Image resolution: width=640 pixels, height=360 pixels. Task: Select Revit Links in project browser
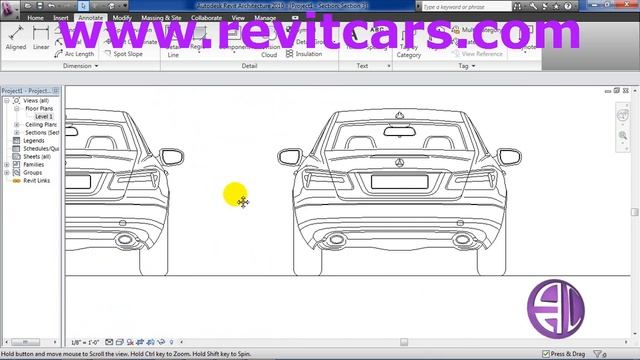(x=36, y=180)
